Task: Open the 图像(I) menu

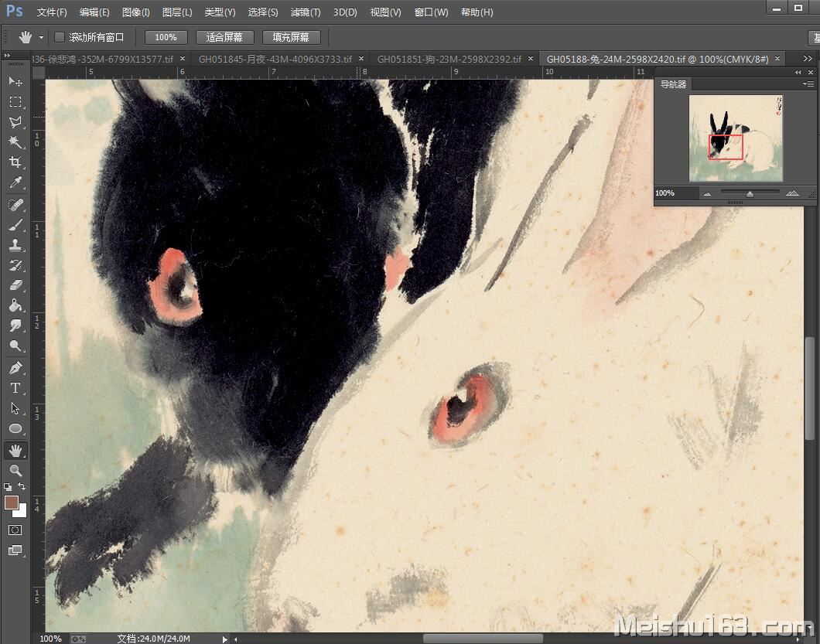Action: pyautogui.click(x=135, y=12)
